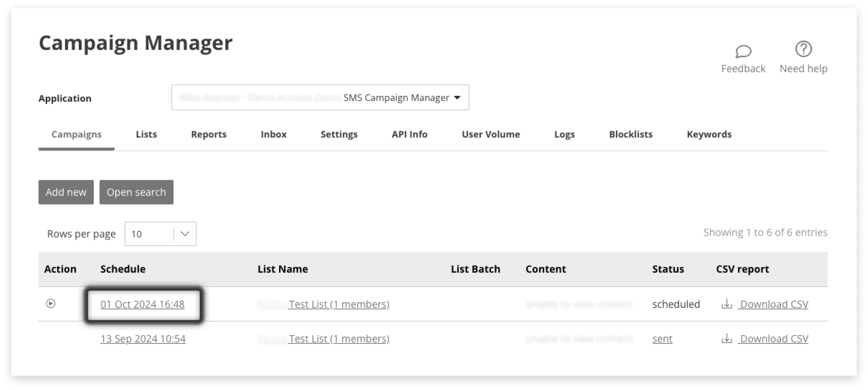Click the download icon next to scheduled campaign's CSV
The width and height of the screenshot is (868, 390).
[x=727, y=304]
